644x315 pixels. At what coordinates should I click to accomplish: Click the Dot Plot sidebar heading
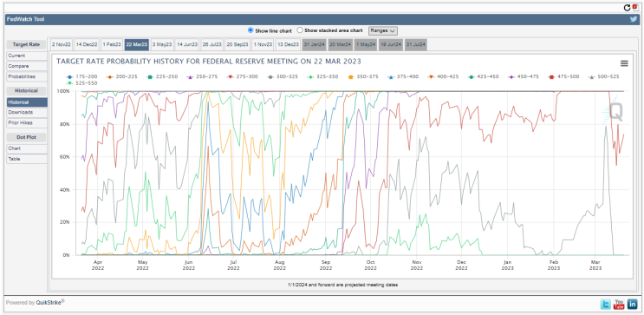tap(26, 137)
